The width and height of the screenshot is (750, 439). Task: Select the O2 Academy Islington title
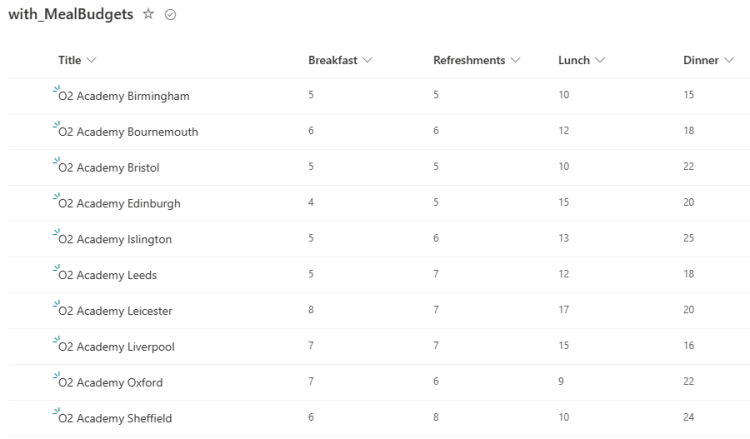(115, 240)
